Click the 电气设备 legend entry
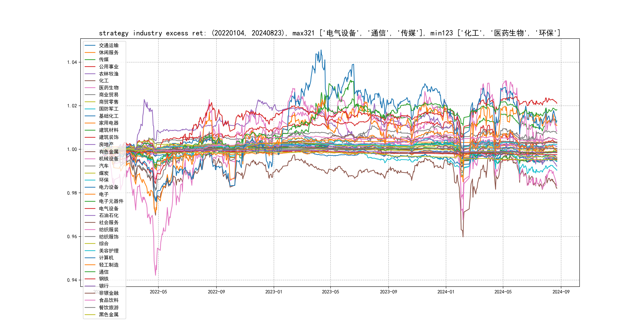Image resolution: width=644 pixels, height=322 pixels. [x=109, y=209]
